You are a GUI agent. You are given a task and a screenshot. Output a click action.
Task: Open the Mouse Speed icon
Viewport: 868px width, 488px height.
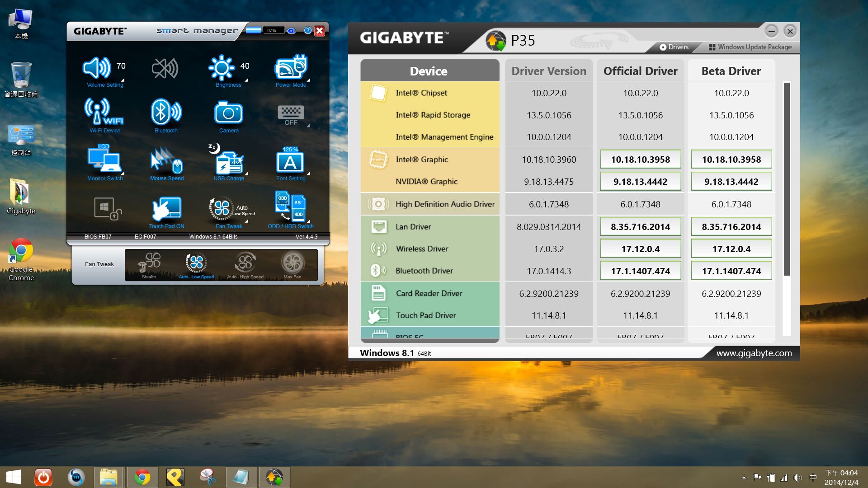(x=167, y=160)
